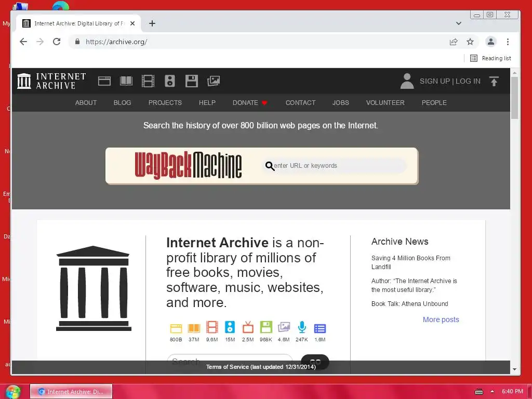Select the Internet Archive browser tab
Viewport: 532px width, 399px height.
[x=79, y=23]
